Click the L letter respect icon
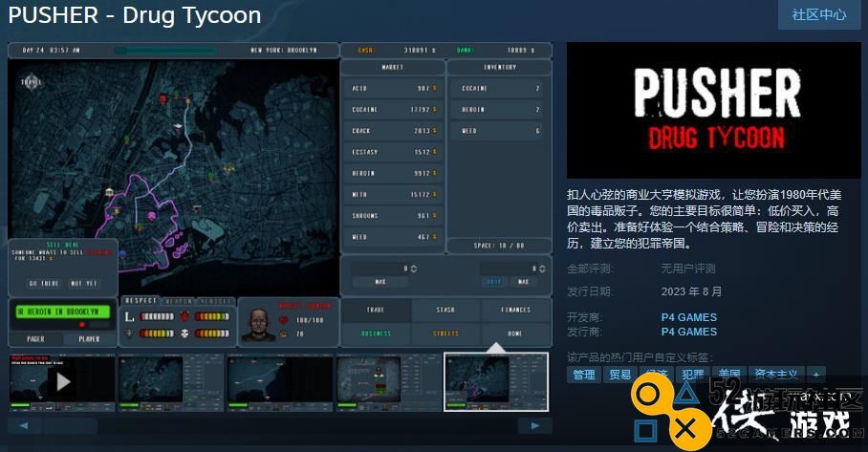This screenshot has height=452, width=868. click(129, 316)
